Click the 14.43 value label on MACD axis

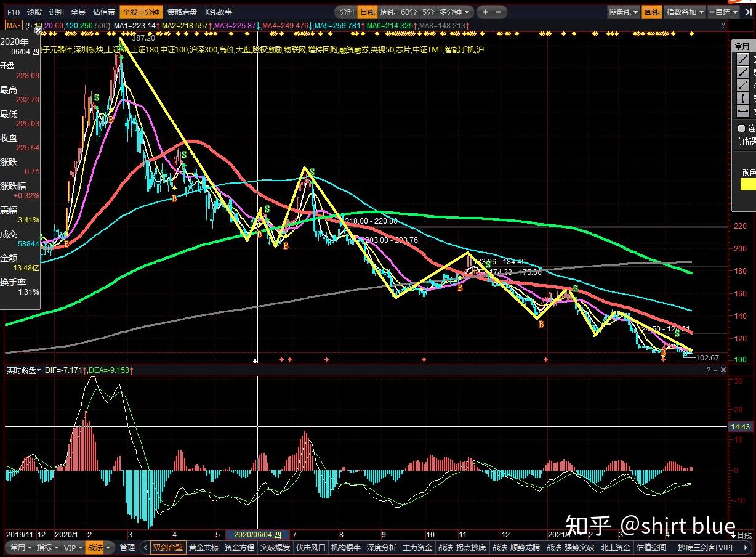point(740,426)
